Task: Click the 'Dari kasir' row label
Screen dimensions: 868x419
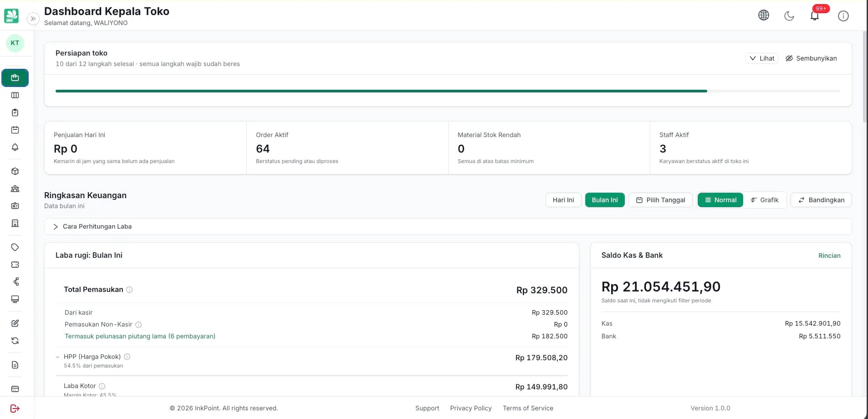Action: (x=78, y=312)
